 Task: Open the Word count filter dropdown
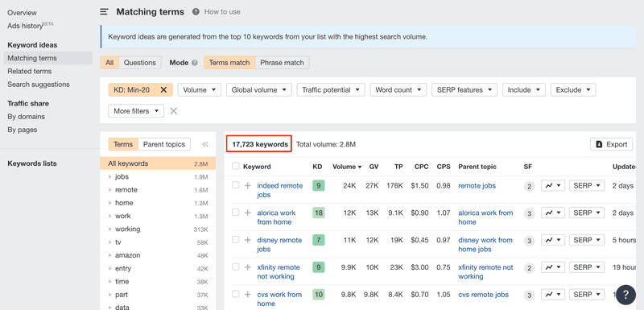point(398,90)
